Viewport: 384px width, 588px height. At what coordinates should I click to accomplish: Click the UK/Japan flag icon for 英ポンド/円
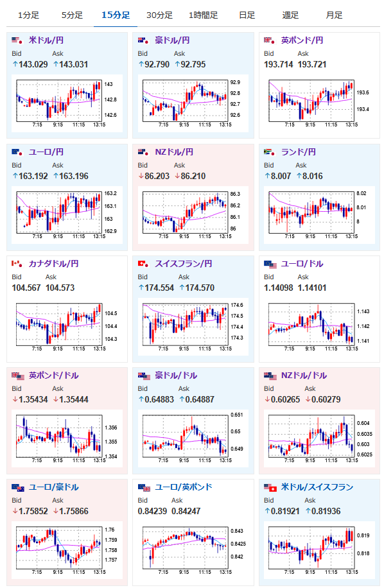point(269,40)
